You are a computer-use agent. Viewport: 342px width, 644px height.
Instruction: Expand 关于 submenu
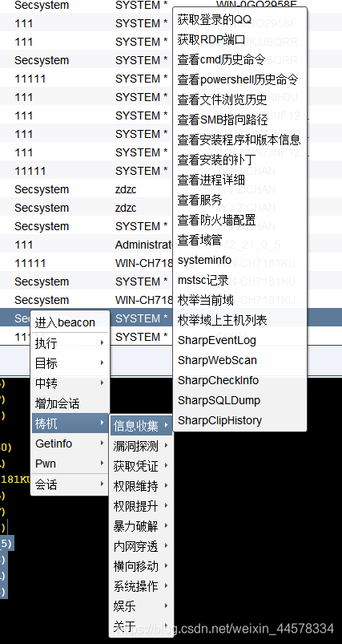coord(141,626)
